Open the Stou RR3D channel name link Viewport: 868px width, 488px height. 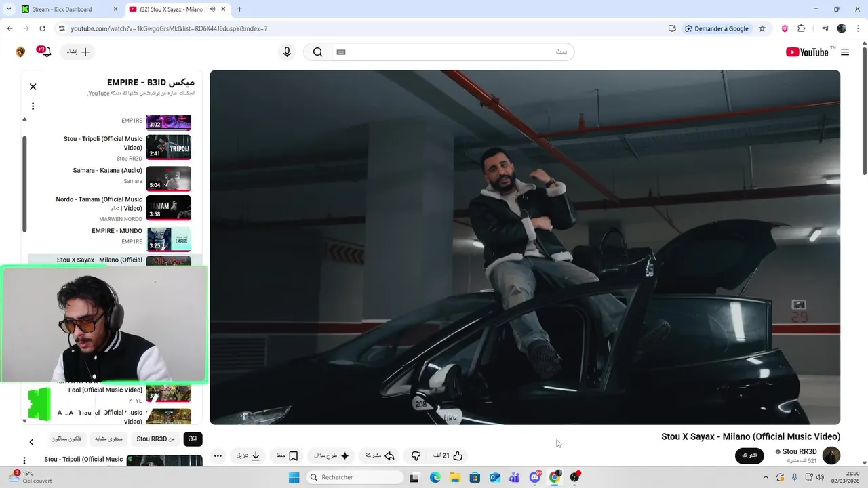click(799, 452)
